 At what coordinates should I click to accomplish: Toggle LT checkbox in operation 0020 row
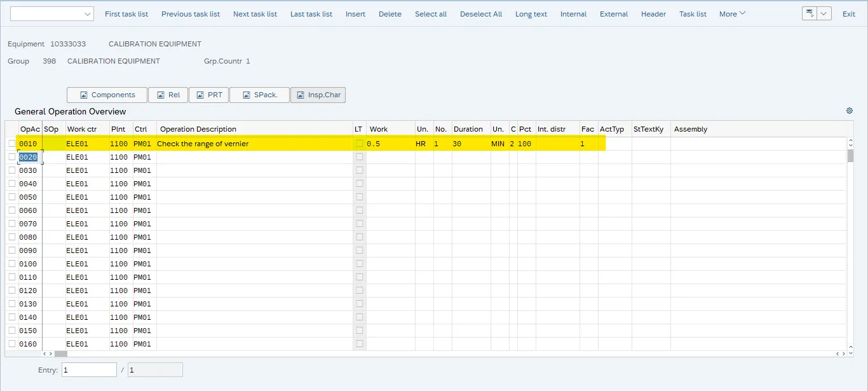(x=360, y=157)
